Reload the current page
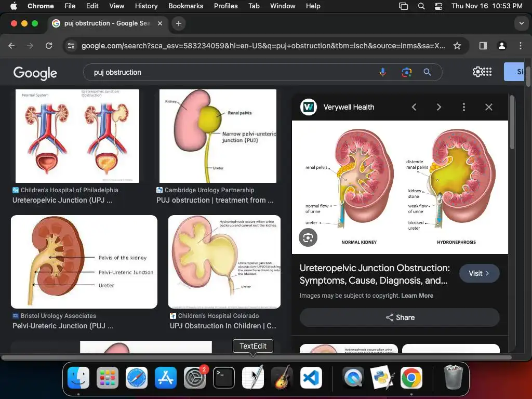 click(x=49, y=46)
